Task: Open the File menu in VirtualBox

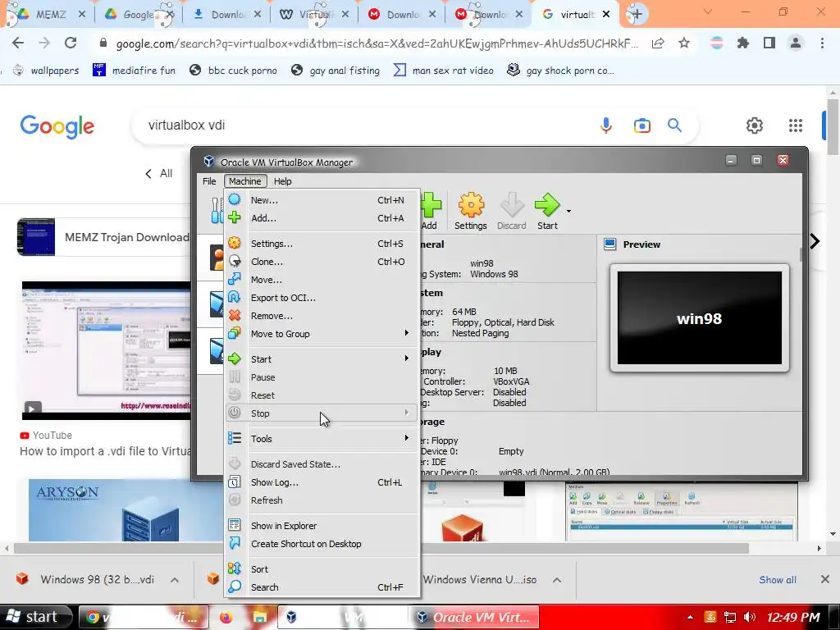Action: click(x=209, y=181)
